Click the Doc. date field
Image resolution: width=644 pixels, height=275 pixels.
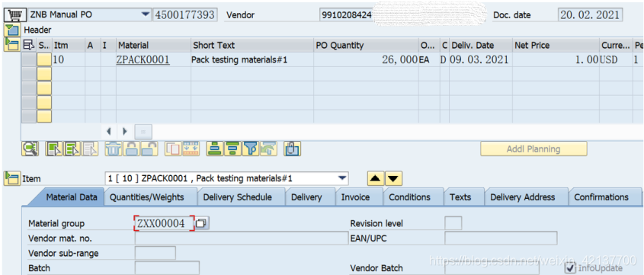(x=591, y=14)
